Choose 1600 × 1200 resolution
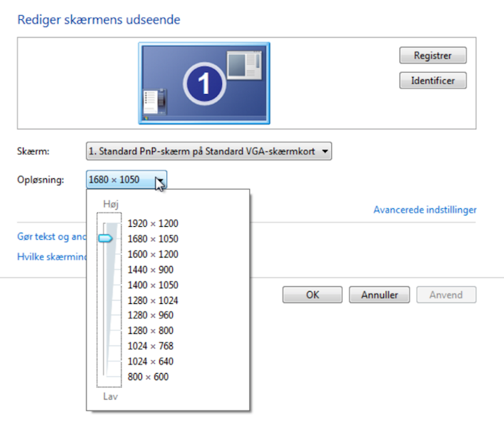Image resolution: width=504 pixels, height=428 pixels. (x=153, y=254)
